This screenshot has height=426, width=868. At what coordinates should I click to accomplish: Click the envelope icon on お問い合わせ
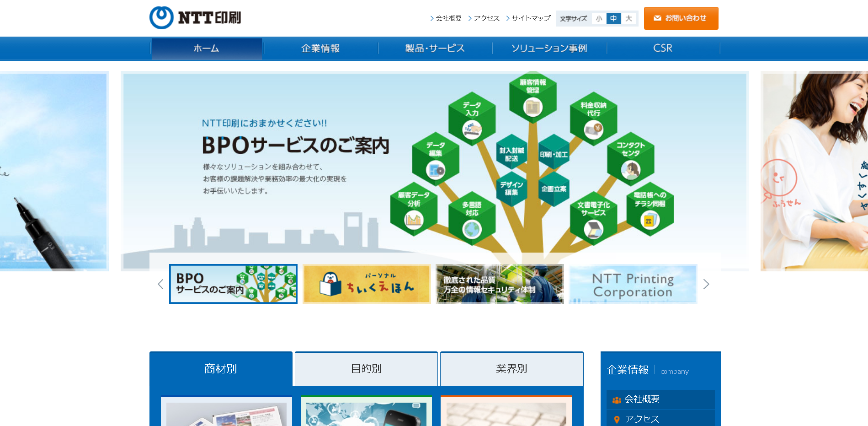click(x=657, y=18)
